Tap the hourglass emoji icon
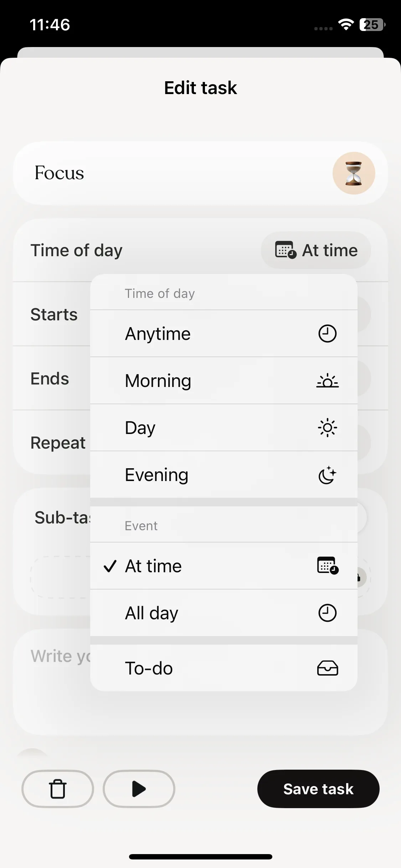This screenshot has height=868, width=401. (354, 173)
